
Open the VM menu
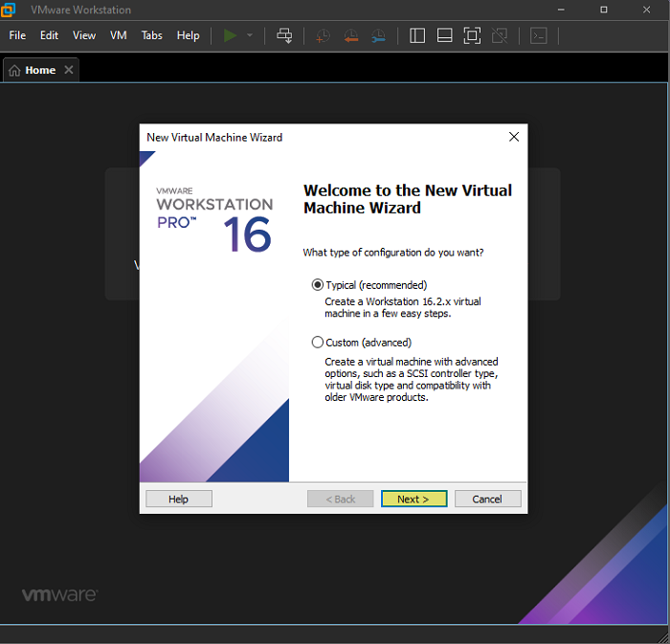(x=119, y=35)
